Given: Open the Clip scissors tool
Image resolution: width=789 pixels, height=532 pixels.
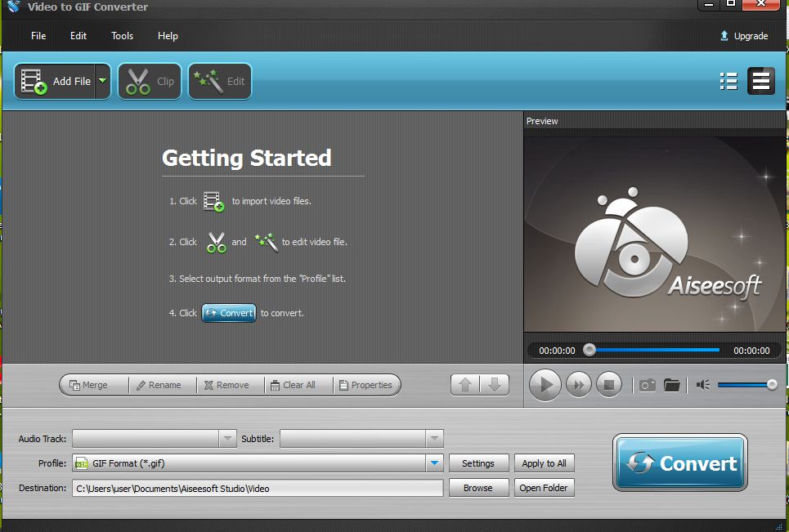Looking at the screenshot, I should click(150, 82).
